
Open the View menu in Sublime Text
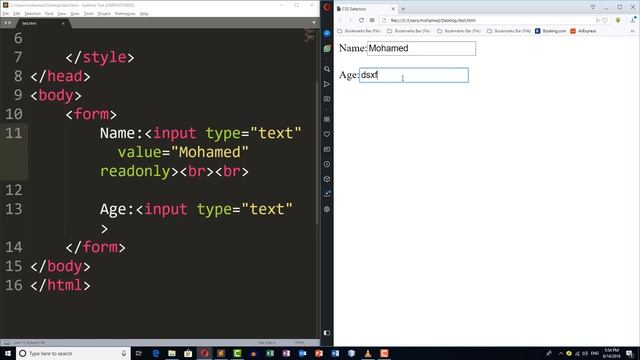62,14
